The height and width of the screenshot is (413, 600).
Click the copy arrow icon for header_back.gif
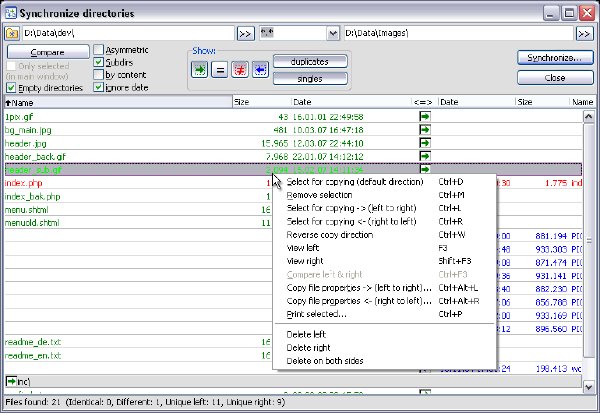425,156
